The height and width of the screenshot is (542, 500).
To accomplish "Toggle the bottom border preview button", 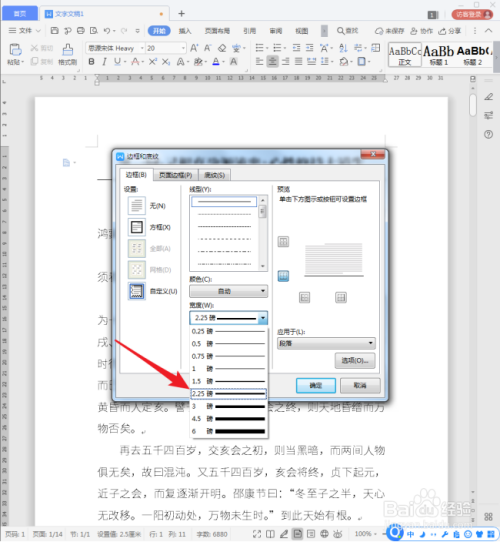I will pos(283,276).
